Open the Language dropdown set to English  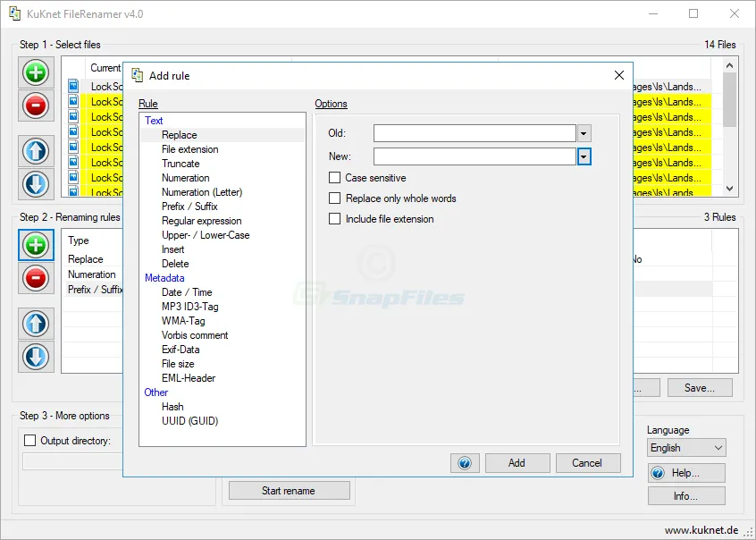click(x=686, y=448)
